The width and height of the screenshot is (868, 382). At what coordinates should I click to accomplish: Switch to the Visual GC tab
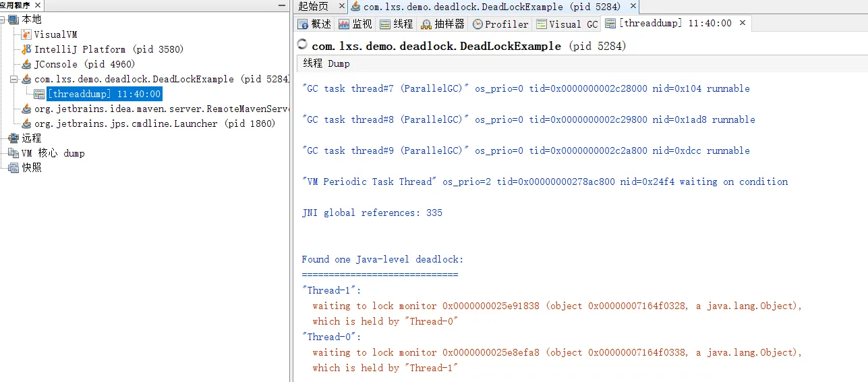567,24
